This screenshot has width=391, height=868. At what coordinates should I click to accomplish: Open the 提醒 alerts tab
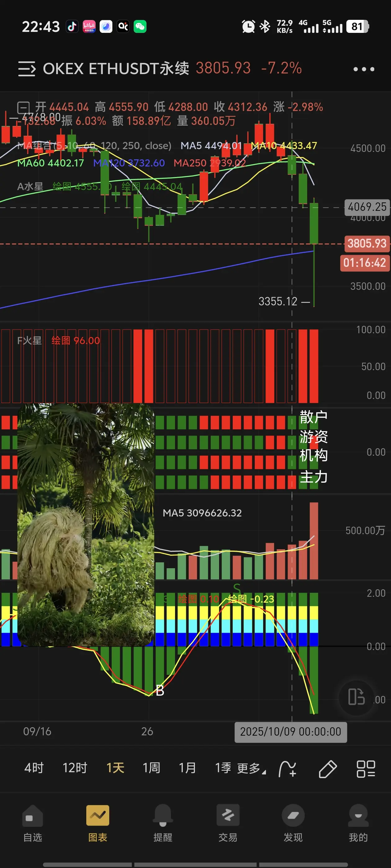[x=163, y=824]
